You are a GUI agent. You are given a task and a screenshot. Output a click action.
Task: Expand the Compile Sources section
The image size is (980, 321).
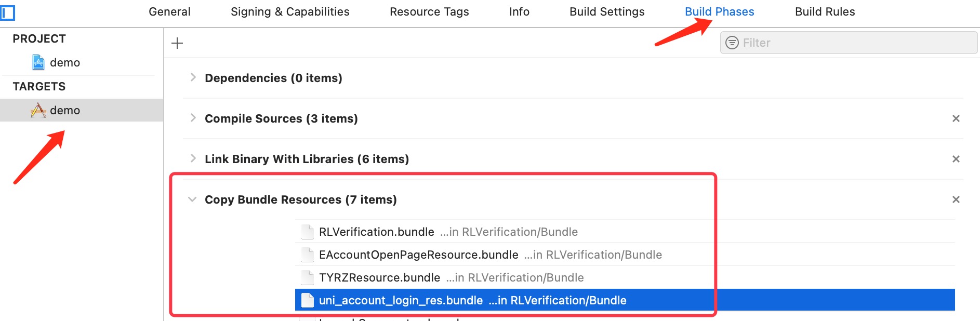point(193,118)
